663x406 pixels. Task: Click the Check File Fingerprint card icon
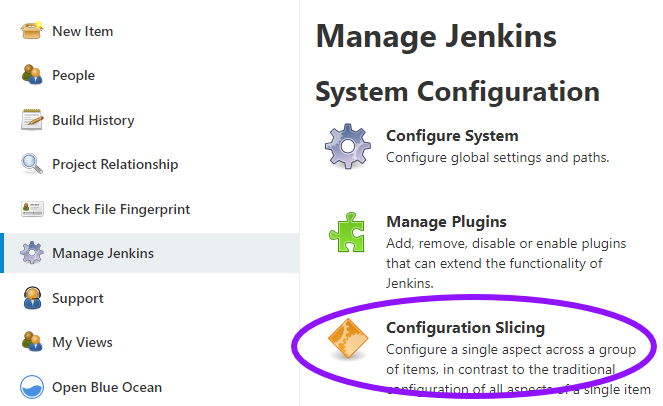(x=32, y=209)
